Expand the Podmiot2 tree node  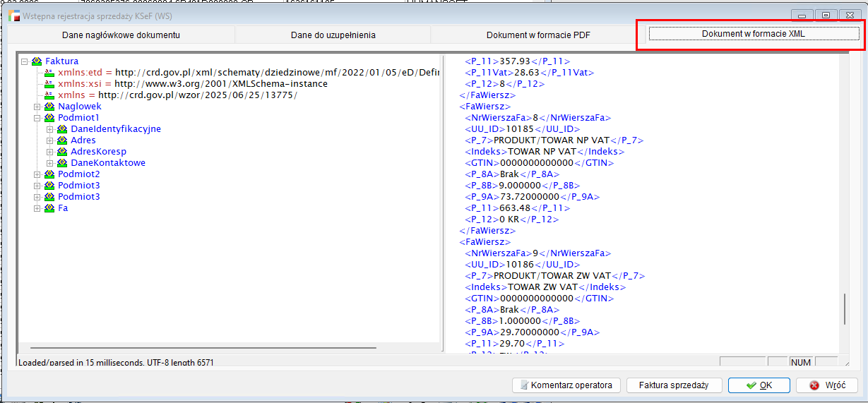[x=37, y=174]
